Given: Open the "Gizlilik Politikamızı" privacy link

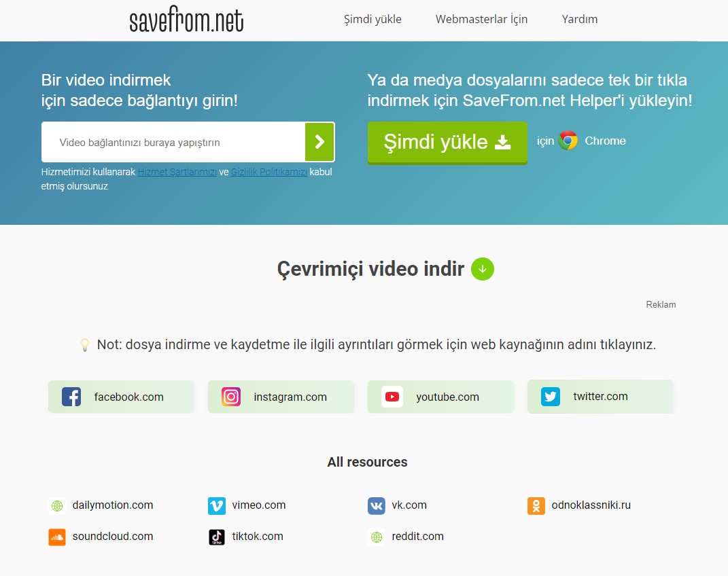Looking at the screenshot, I should tap(269, 172).
